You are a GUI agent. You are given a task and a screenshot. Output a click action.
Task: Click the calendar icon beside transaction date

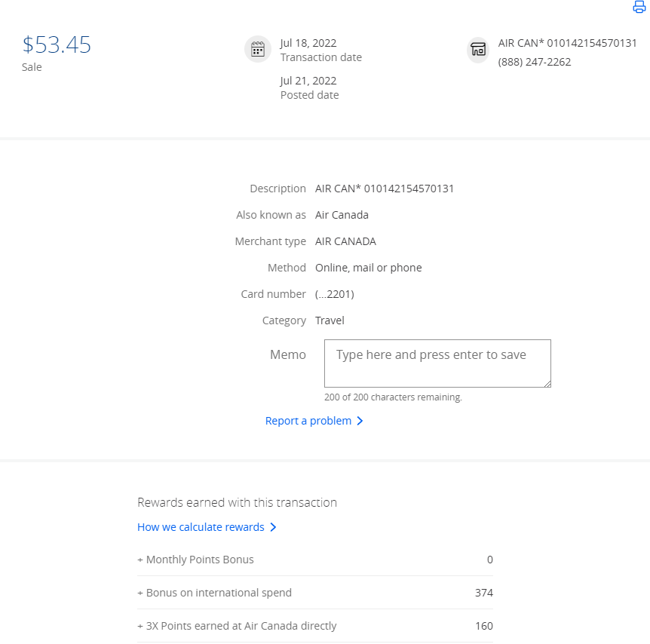coord(258,50)
